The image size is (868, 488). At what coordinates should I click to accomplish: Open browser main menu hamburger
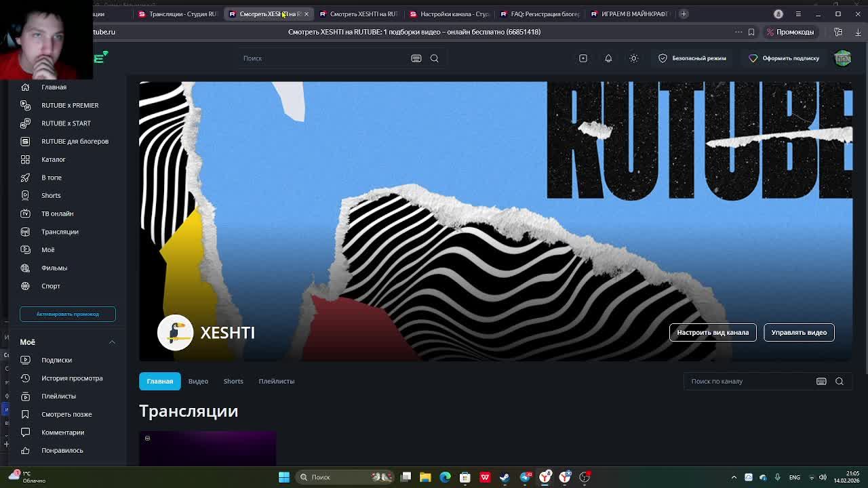[x=798, y=14]
